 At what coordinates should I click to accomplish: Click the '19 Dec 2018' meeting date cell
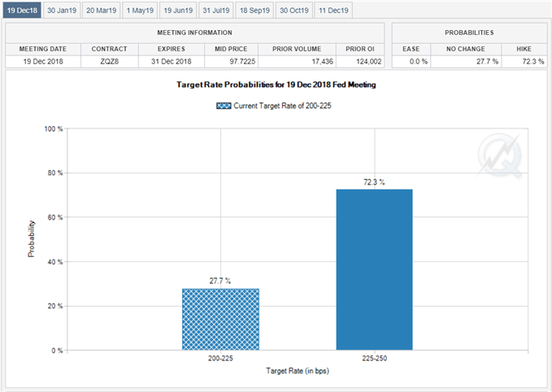pos(43,62)
